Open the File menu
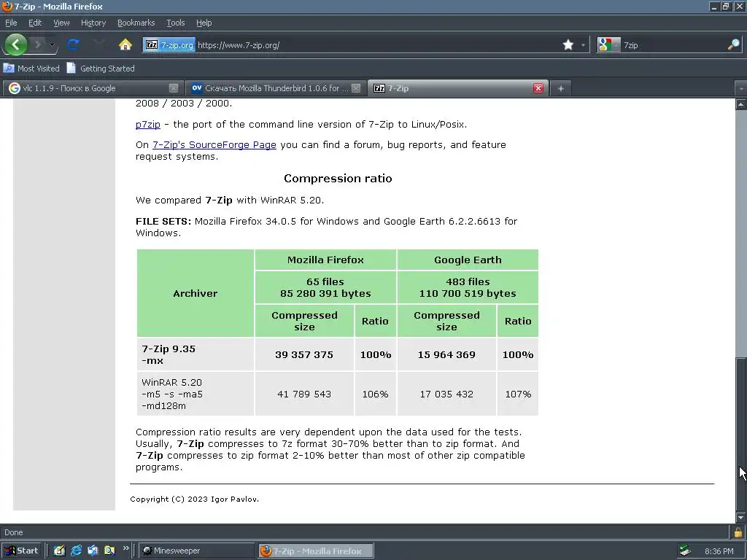 (x=11, y=23)
